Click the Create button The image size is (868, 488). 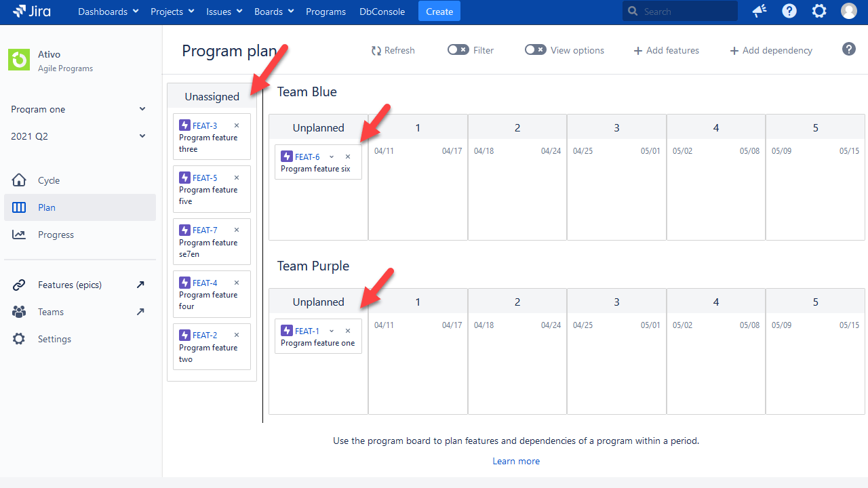[x=439, y=12]
